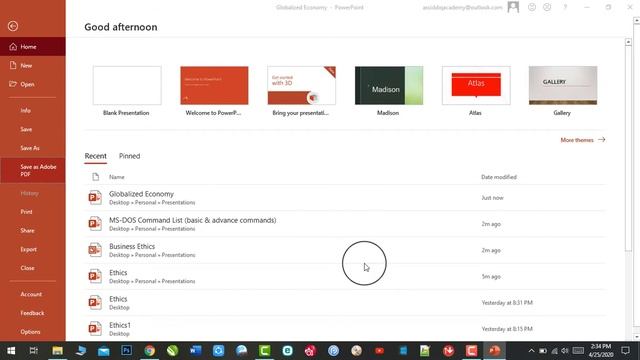Screen dimensions: 640x360
Task: Click the smiley face feedback icon
Action: tap(532, 7)
